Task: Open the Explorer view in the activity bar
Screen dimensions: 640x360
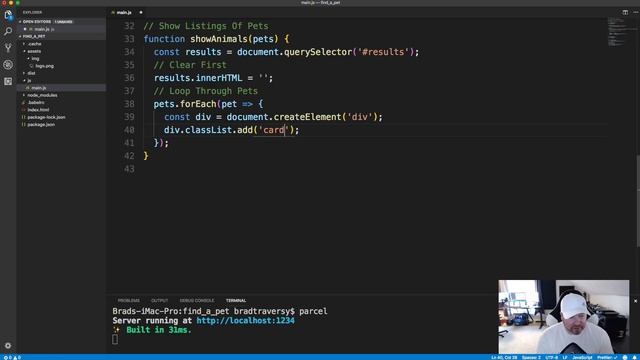Action: pyautogui.click(x=8, y=16)
